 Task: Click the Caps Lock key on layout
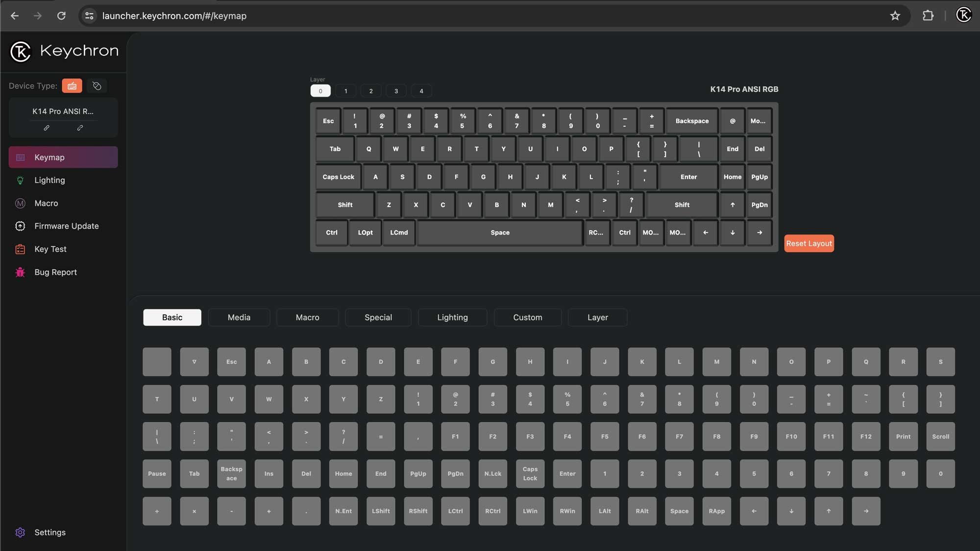(x=338, y=177)
